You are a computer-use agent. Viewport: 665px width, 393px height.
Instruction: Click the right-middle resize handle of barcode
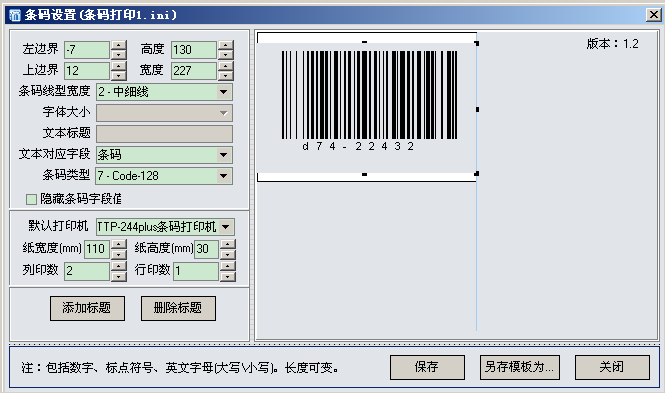click(477, 109)
